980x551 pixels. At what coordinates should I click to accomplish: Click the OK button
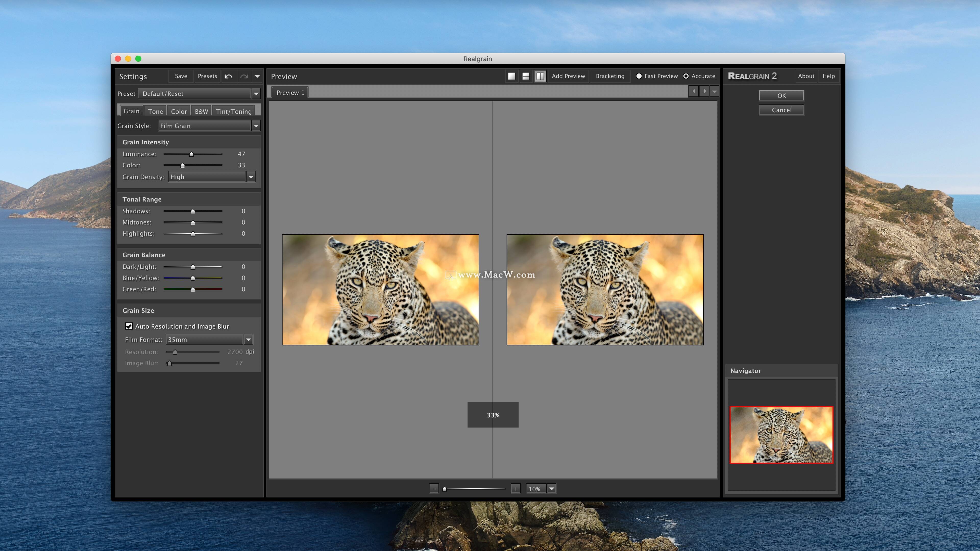(x=781, y=95)
